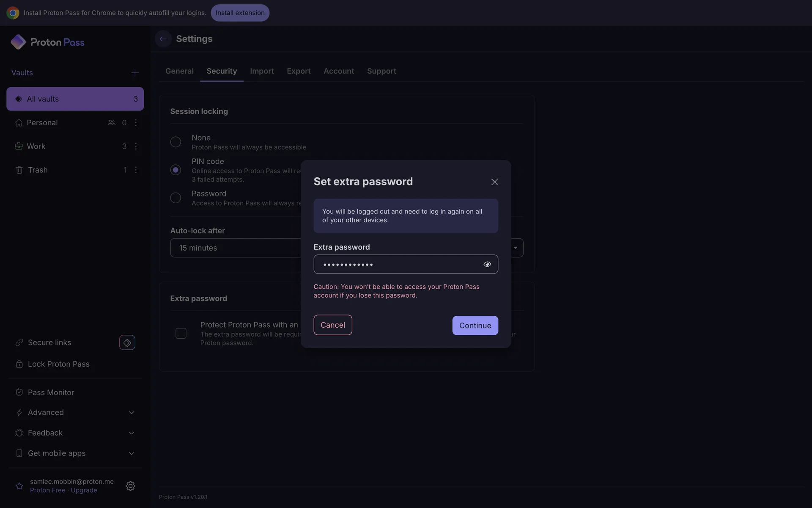Viewport: 812px width, 508px height.
Task: Add a new vault with plus icon
Action: 135,73
